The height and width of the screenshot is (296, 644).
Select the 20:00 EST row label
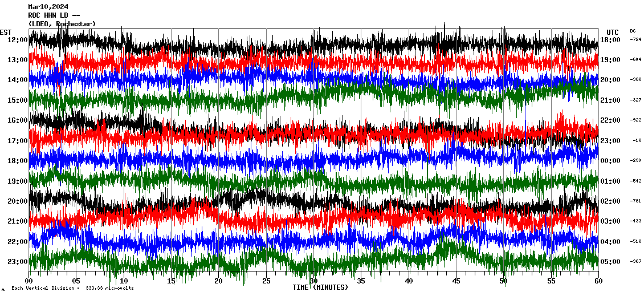[x=18, y=201]
